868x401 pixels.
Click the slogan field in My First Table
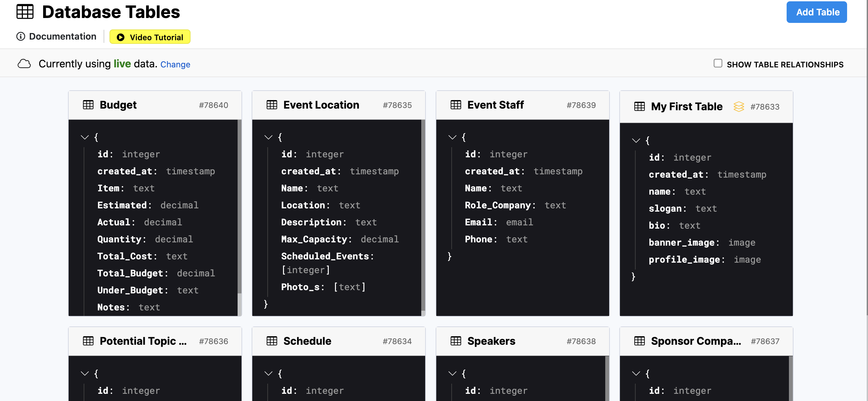pos(683,208)
